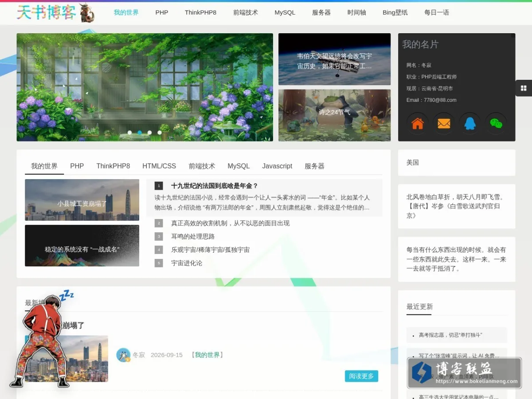
Task: Click the green WeChat icon
Action: (496, 123)
